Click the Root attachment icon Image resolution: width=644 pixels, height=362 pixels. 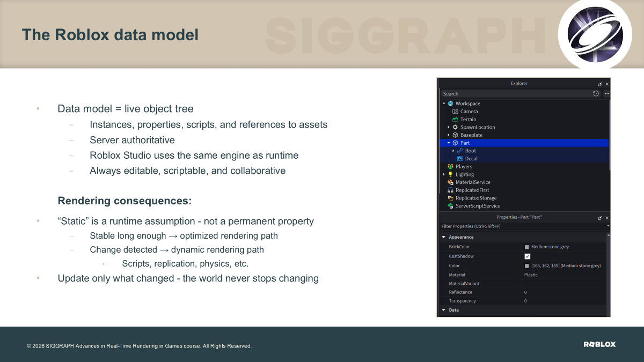460,151
